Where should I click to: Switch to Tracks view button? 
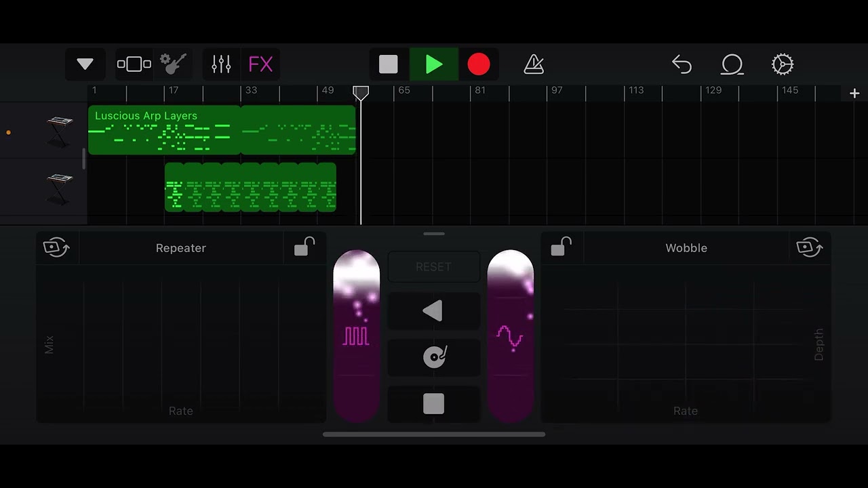[134, 64]
